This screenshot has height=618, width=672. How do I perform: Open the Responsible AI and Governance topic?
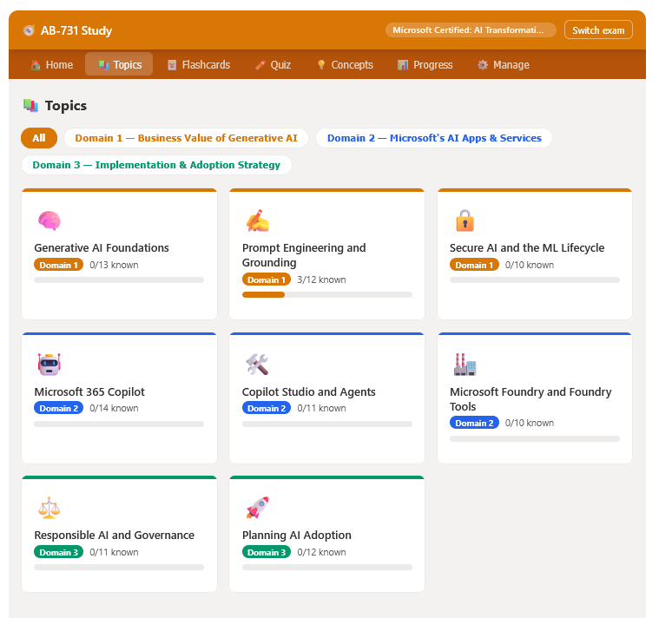119,534
